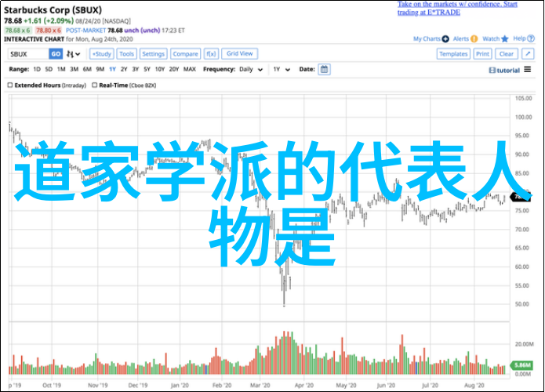Select the MAX range

190,69
